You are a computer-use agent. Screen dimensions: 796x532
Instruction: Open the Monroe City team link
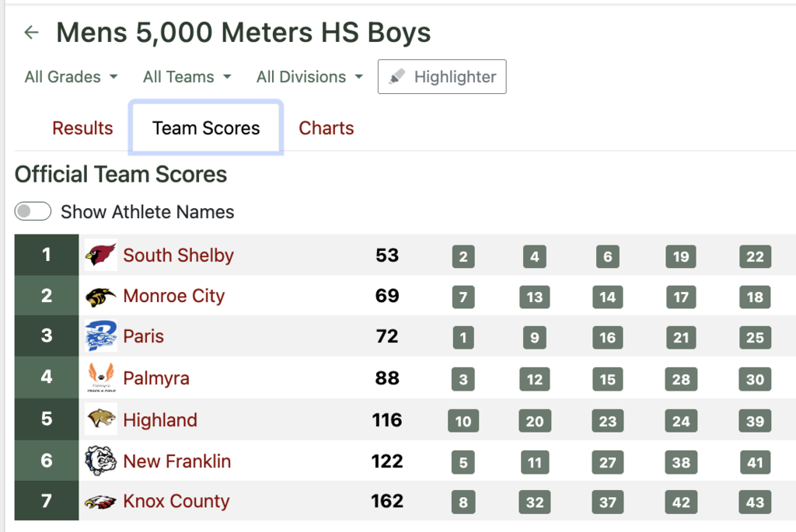[x=173, y=297]
